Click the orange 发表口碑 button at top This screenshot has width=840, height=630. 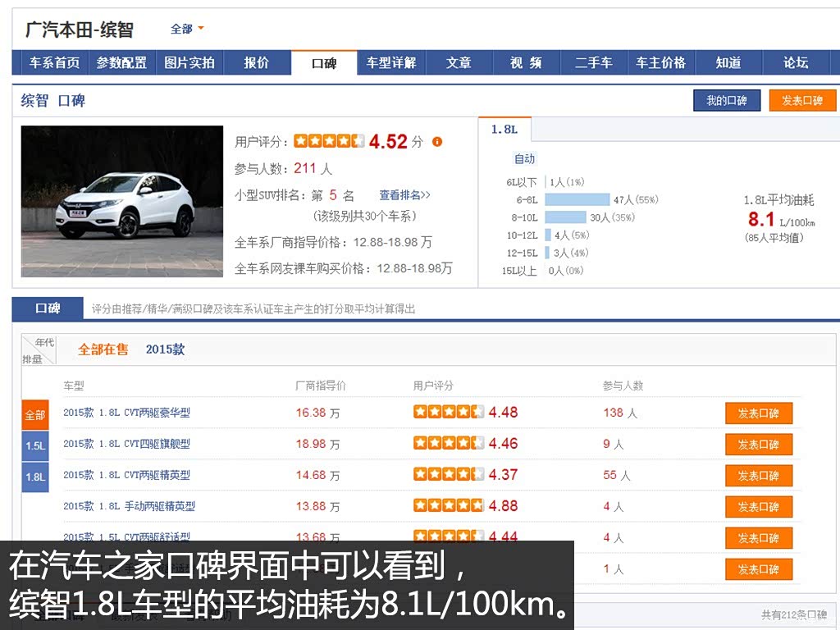click(802, 101)
